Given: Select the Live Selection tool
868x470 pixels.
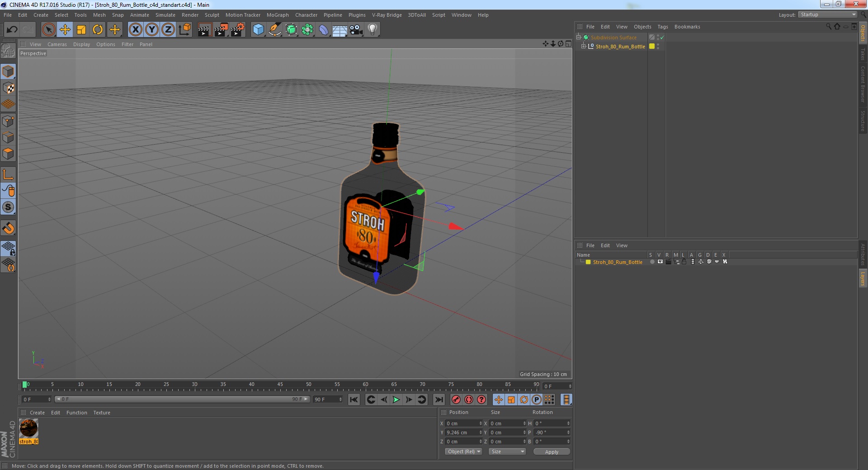Looking at the screenshot, I should tap(48, 30).
